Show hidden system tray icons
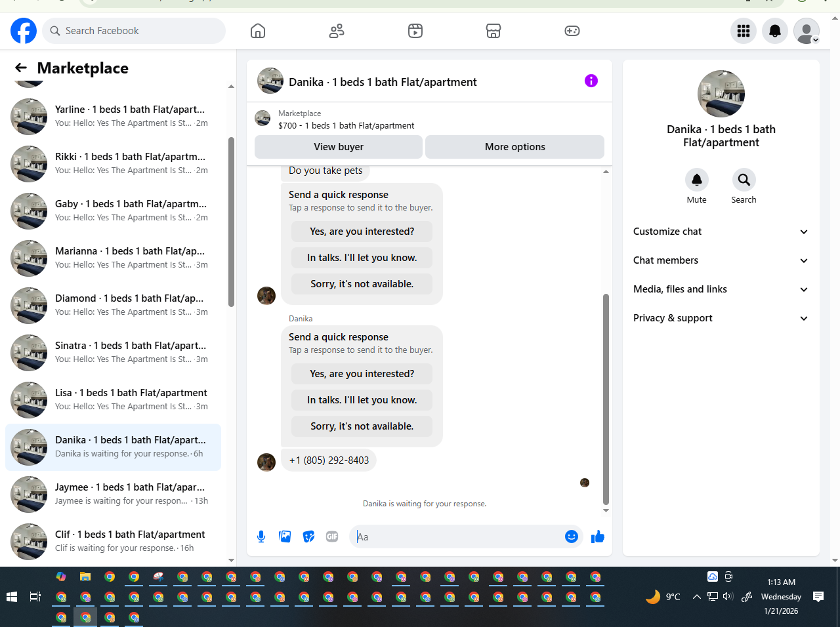The image size is (840, 627). pos(697,597)
